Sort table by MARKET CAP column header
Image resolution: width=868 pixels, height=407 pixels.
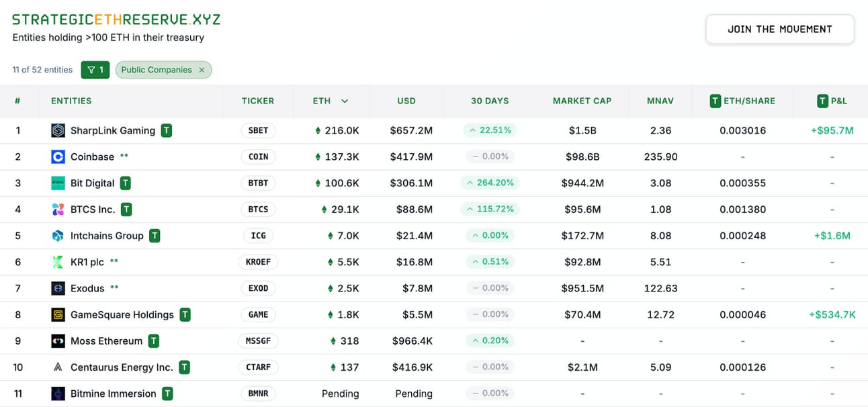click(x=582, y=101)
